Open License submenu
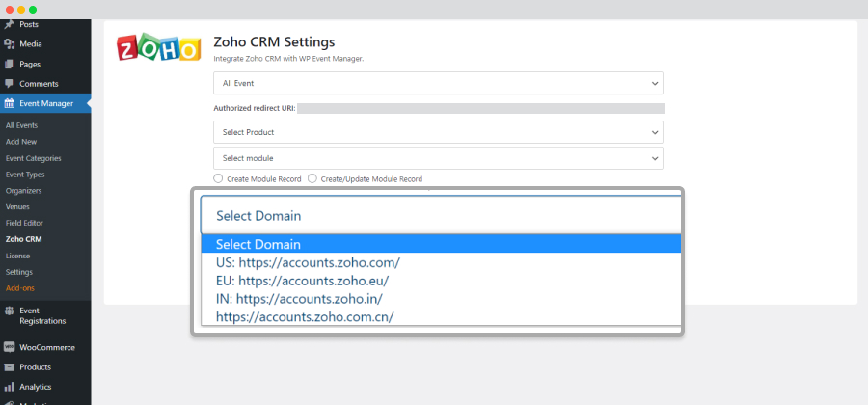Image resolution: width=868 pixels, height=405 pixels. pyautogui.click(x=17, y=256)
